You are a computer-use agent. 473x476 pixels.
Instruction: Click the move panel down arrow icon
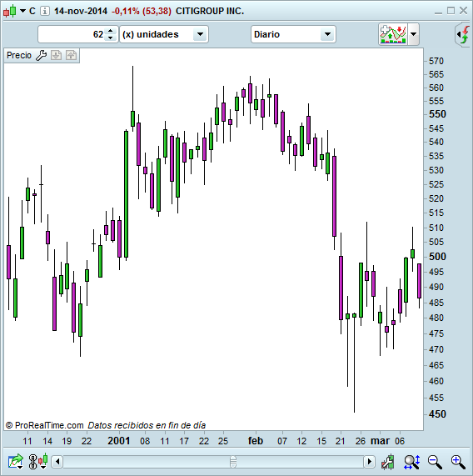coord(56,55)
